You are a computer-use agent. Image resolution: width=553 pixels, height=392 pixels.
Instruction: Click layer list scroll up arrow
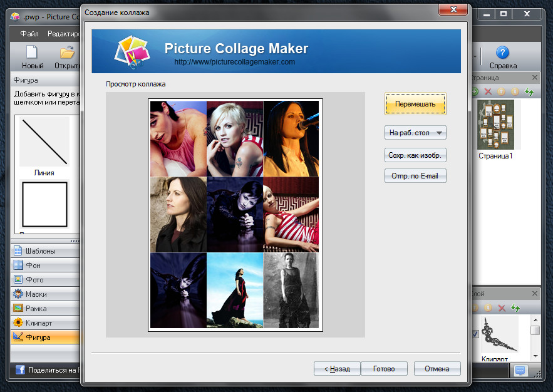535,320
